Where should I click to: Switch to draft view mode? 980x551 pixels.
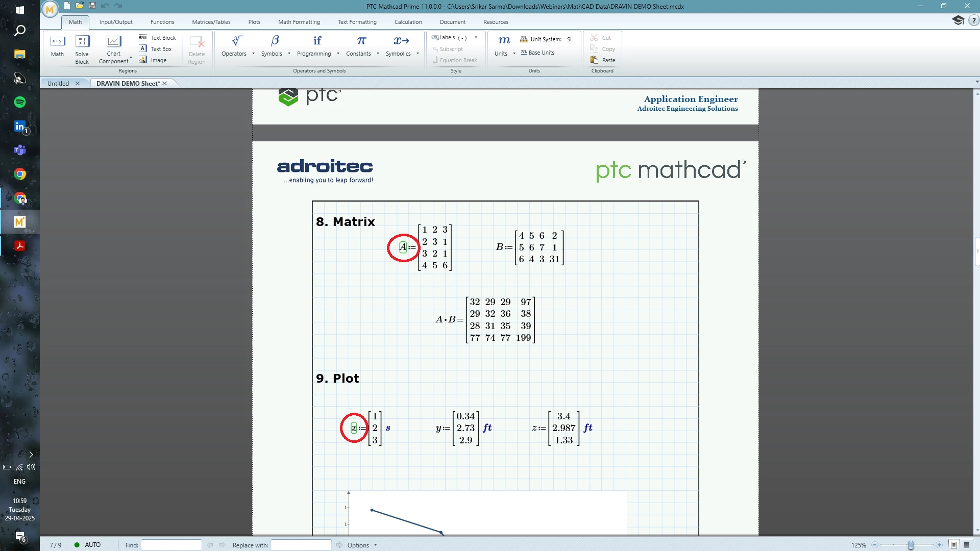(966, 545)
